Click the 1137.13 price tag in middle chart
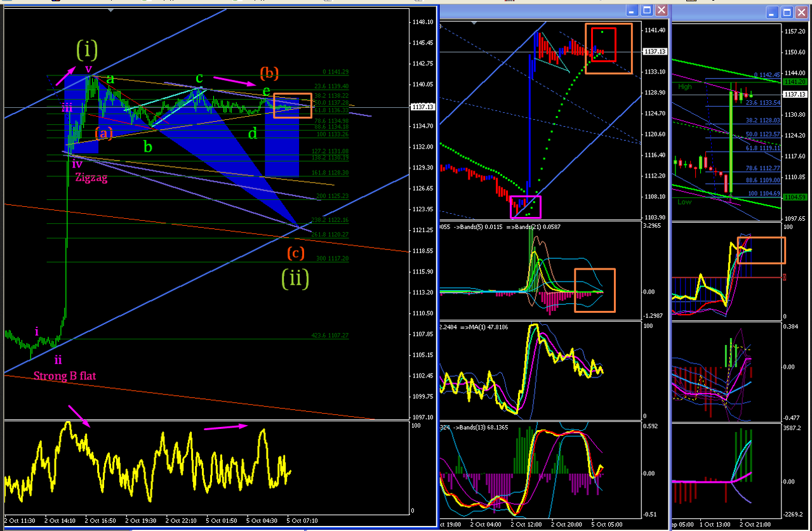The image size is (812, 531). click(x=655, y=52)
